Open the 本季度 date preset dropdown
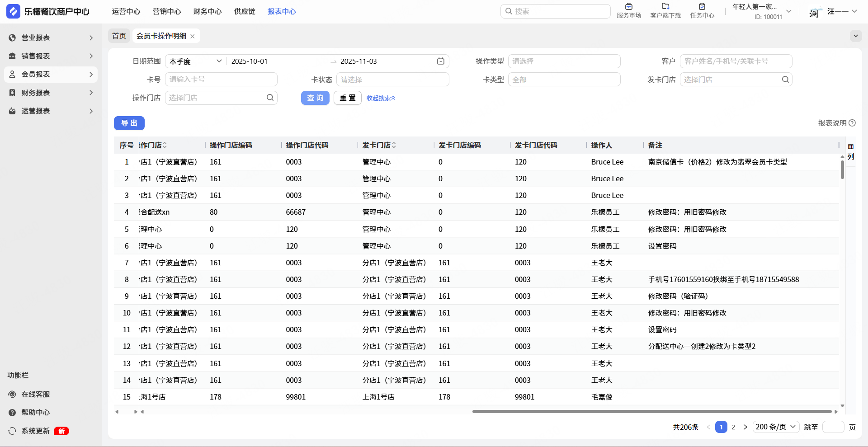868x447 pixels. [195, 61]
